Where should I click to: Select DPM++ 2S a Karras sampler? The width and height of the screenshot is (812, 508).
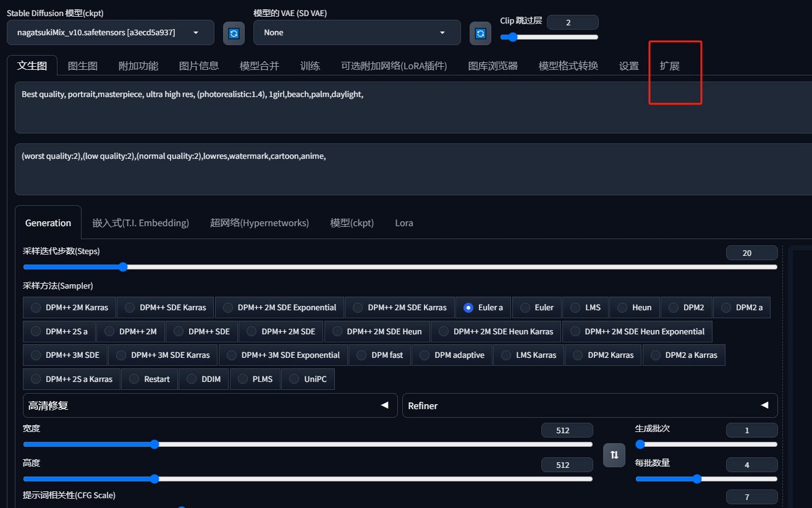tap(71, 379)
